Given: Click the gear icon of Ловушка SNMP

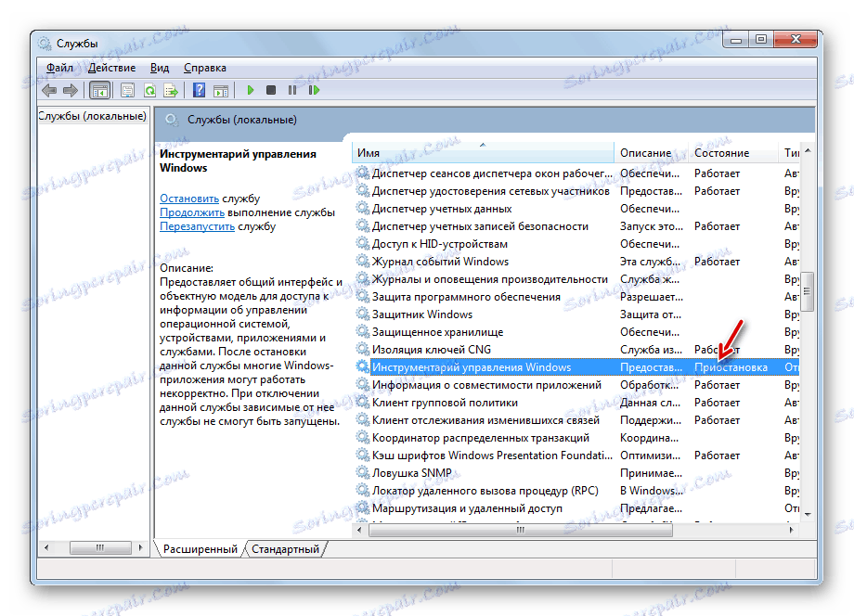Looking at the screenshot, I should pyautogui.click(x=362, y=472).
